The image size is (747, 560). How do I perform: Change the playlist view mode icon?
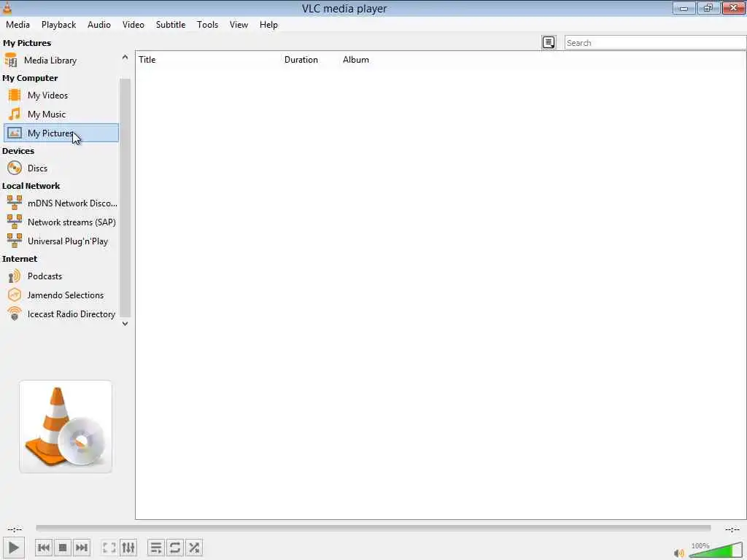(549, 42)
